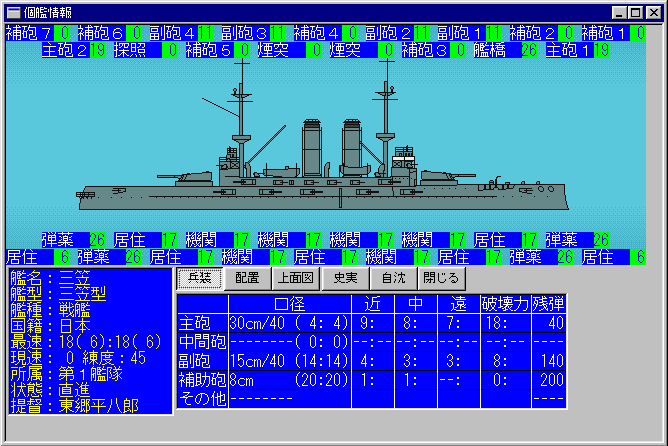
Task: Open the window system menu icon in title bar
Action: [14, 13]
